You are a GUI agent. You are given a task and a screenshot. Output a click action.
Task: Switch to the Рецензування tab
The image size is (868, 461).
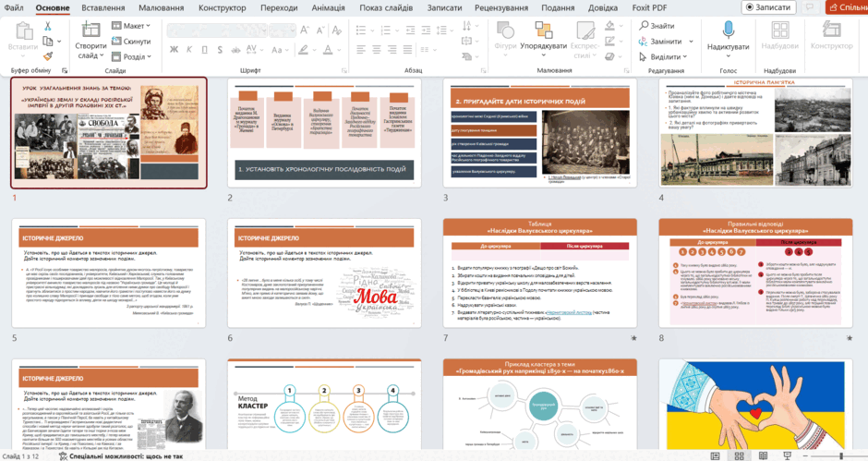501,7
